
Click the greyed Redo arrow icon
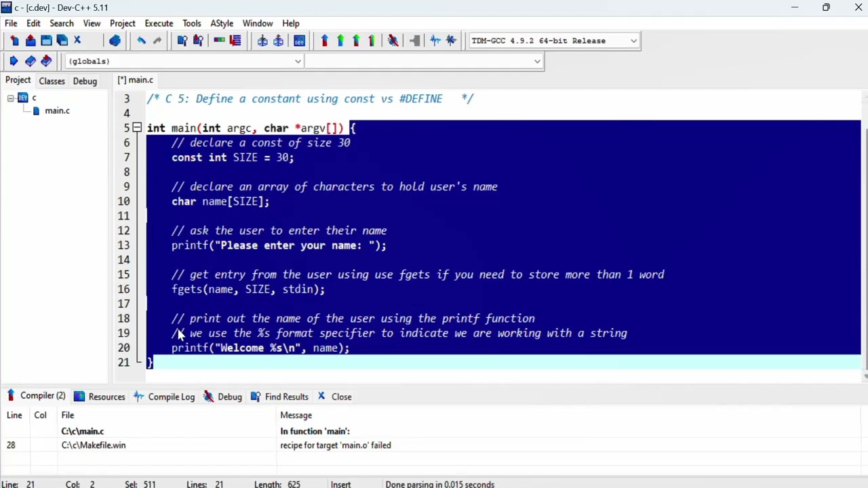coord(157,41)
